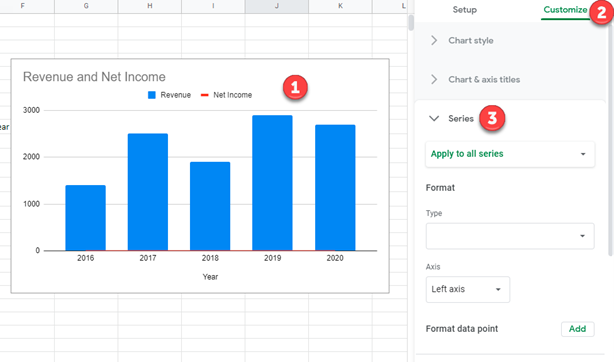
Task: Open the Apply to all series dropdown
Action: click(510, 154)
